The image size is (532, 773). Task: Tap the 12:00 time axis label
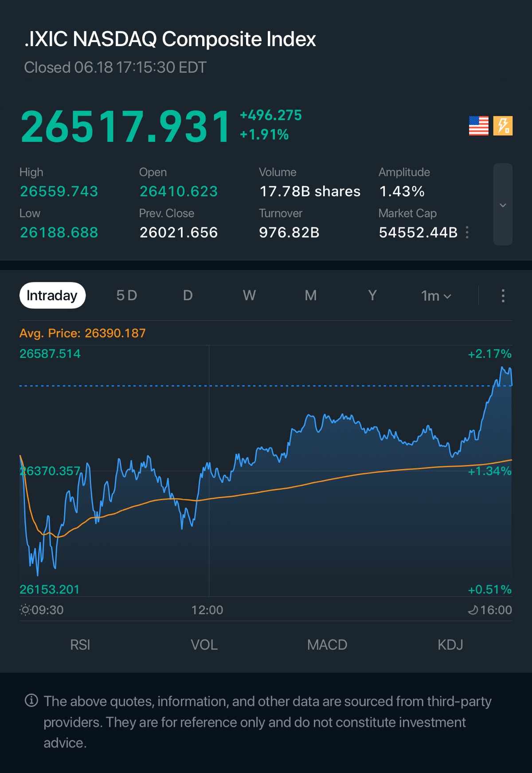207,610
